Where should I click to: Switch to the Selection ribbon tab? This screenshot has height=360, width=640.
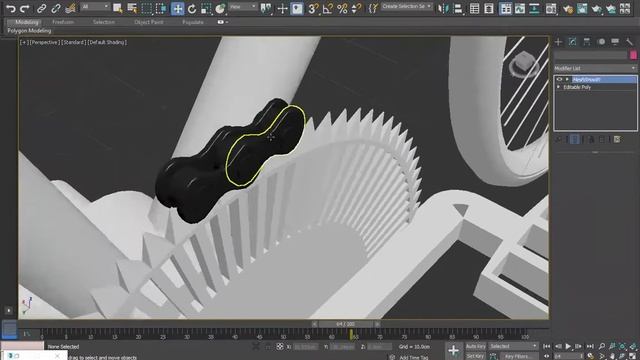click(x=104, y=22)
